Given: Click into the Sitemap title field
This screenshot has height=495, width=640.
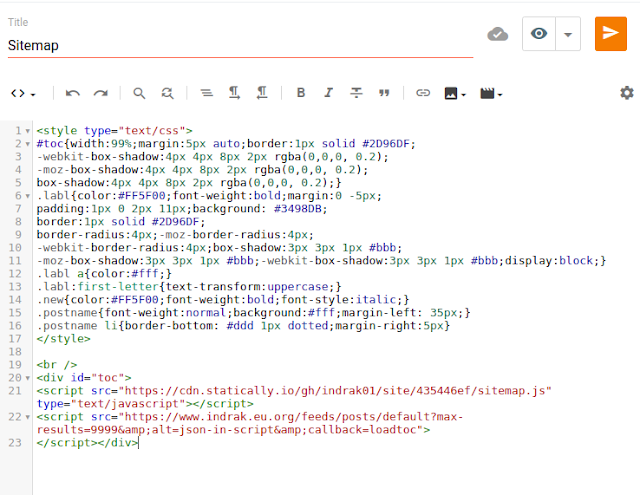Looking at the screenshot, I should (240, 45).
